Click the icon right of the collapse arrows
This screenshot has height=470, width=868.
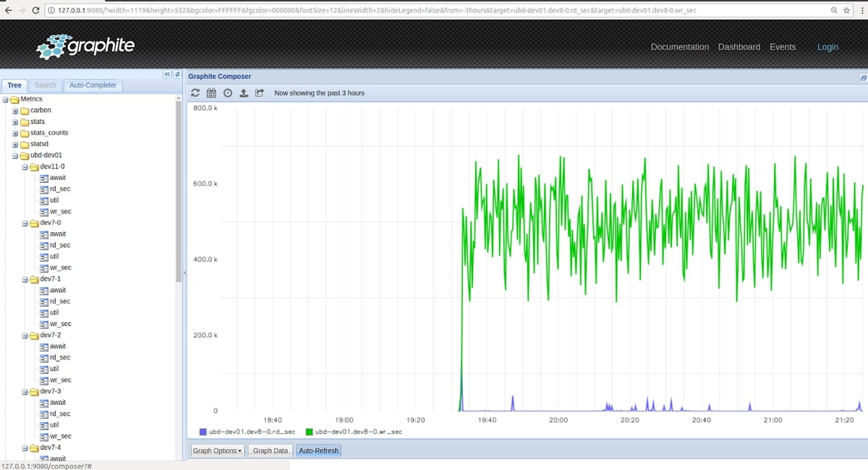(176, 75)
